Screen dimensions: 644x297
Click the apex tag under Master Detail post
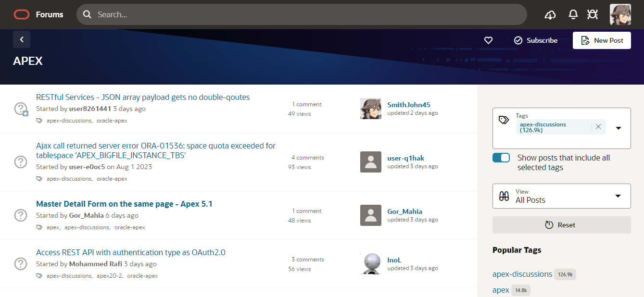(x=53, y=227)
